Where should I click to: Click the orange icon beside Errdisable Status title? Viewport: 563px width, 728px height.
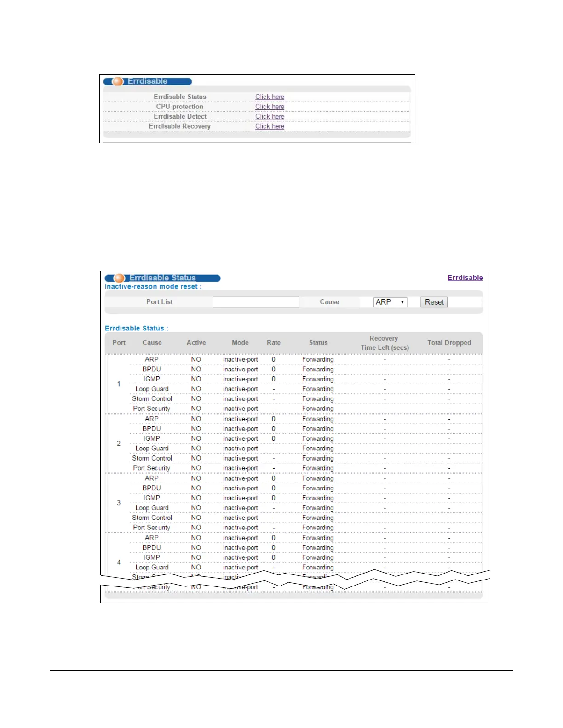[119, 278]
